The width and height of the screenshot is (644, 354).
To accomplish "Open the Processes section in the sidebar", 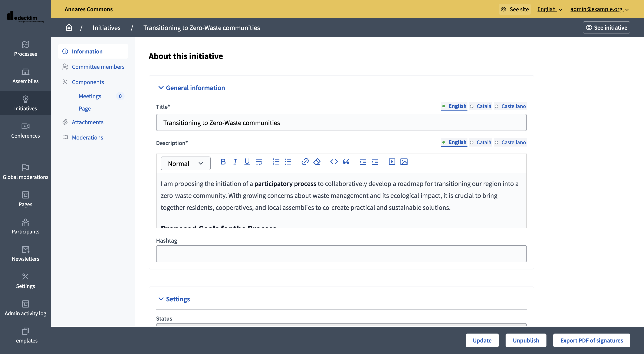I will click(x=25, y=49).
